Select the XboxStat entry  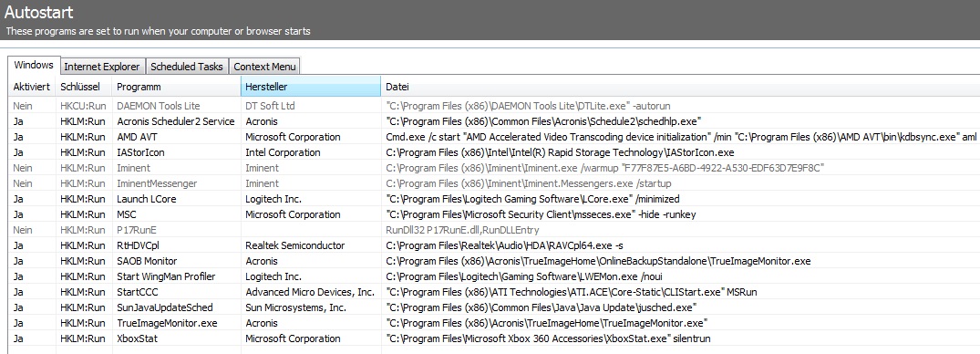pyautogui.click(x=138, y=338)
